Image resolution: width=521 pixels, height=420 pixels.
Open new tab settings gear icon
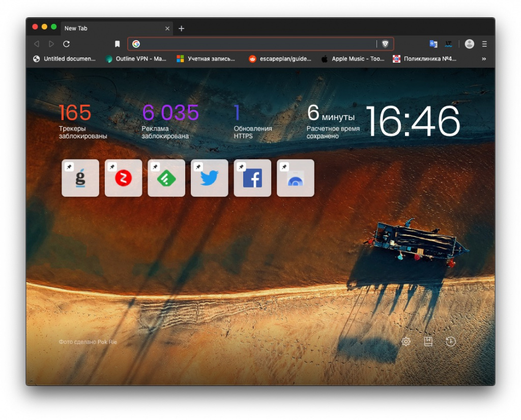pyautogui.click(x=406, y=341)
